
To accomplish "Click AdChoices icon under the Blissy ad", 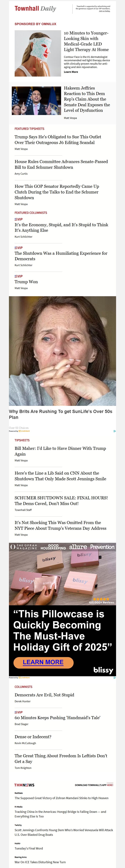I will click(x=114, y=677).
